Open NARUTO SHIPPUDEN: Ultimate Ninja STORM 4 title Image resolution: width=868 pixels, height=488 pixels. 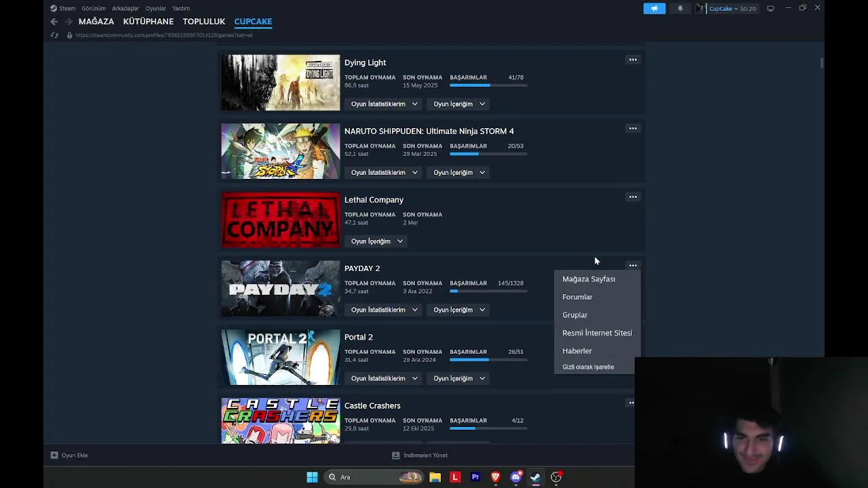[429, 131]
